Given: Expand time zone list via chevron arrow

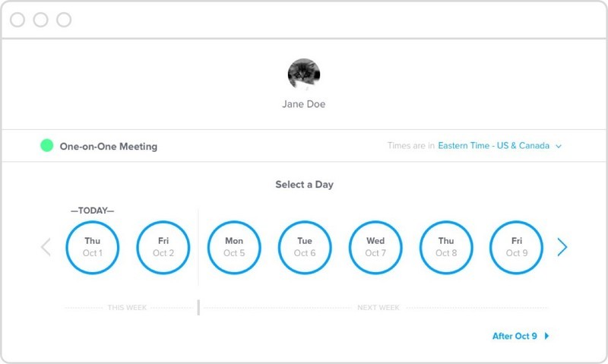Looking at the screenshot, I should click(559, 146).
